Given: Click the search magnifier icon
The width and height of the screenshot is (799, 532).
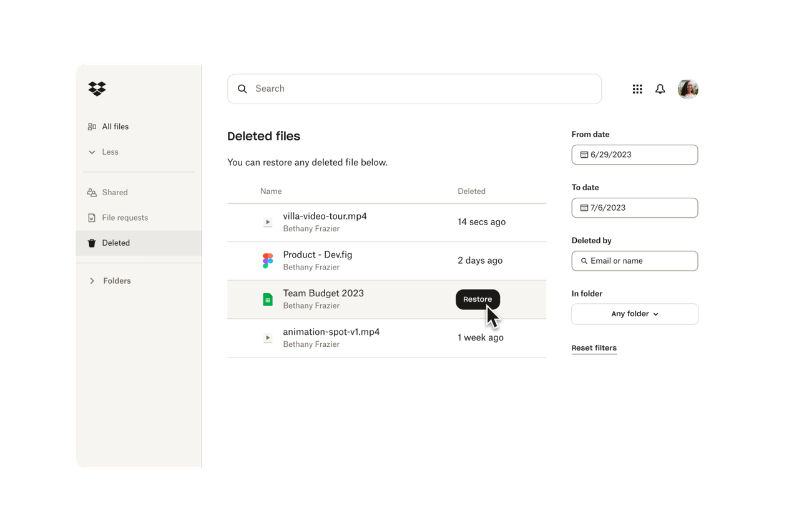Looking at the screenshot, I should click(242, 89).
